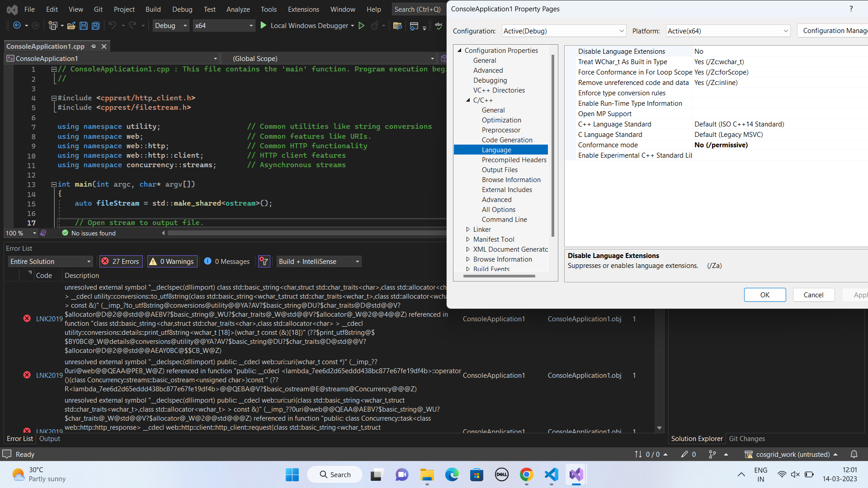
Task: Select Optimization node in C/C++ tree
Action: (x=501, y=120)
